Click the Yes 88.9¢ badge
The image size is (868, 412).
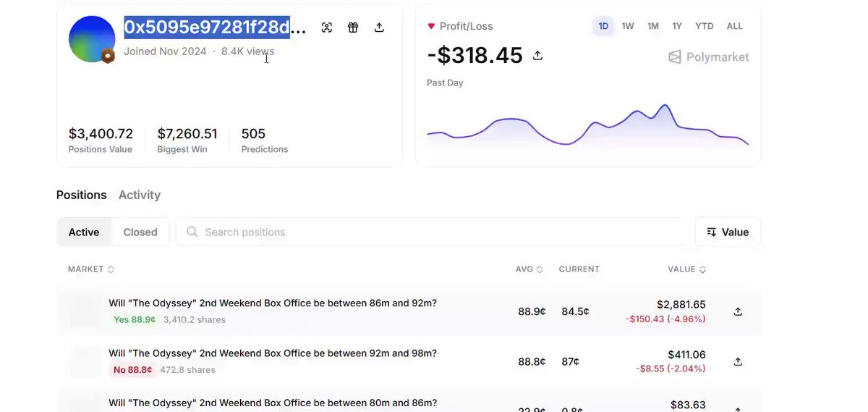pyautogui.click(x=135, y=319)
